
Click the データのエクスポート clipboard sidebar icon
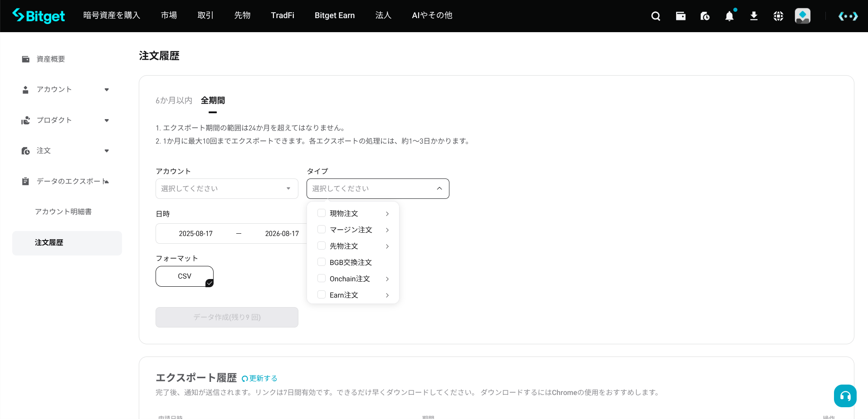point(26,182)
